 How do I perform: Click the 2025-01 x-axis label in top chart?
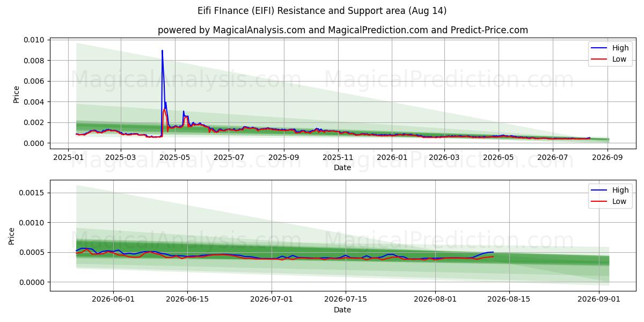pyautogui.click(x=68, y=157)
